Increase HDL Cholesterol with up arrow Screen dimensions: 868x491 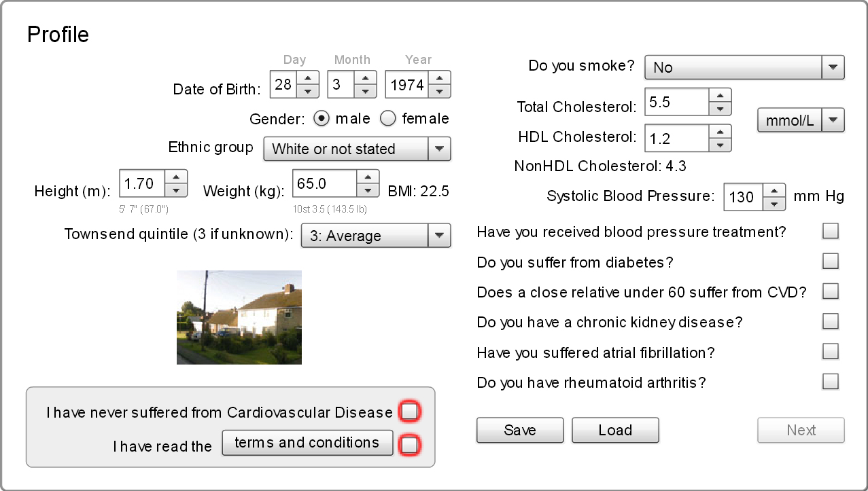coord(721,131)
